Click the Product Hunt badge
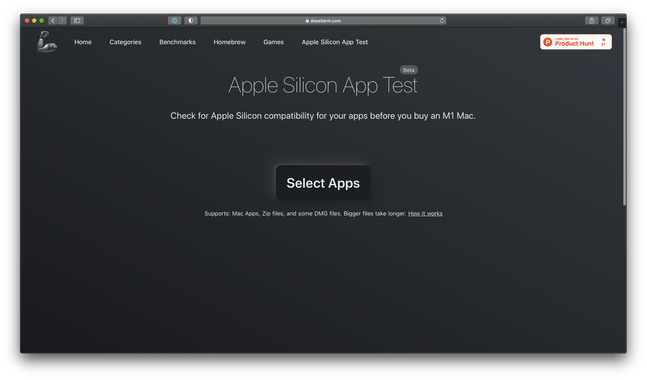Image resolution: width=647 pixels, height=380 pixels. [576, 42]
